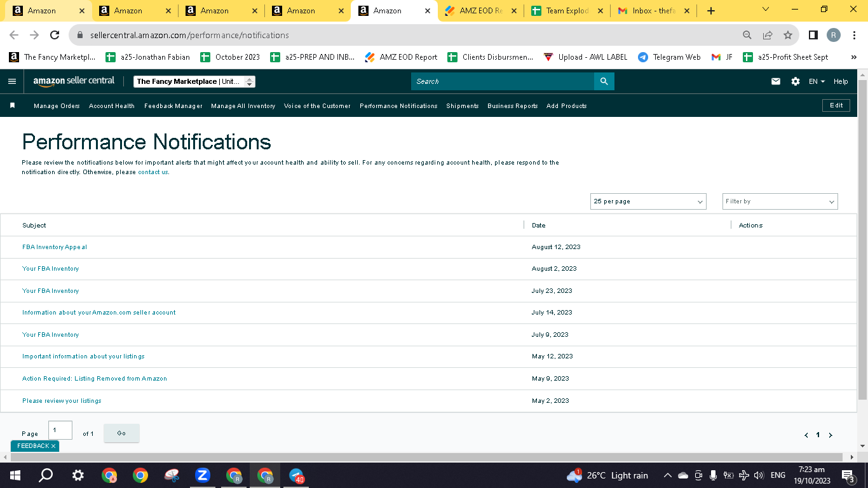Switch to the Team Explod browser tab
This screenshot has width=868, height=488.
pyautogui.click(x=567, y=11)
